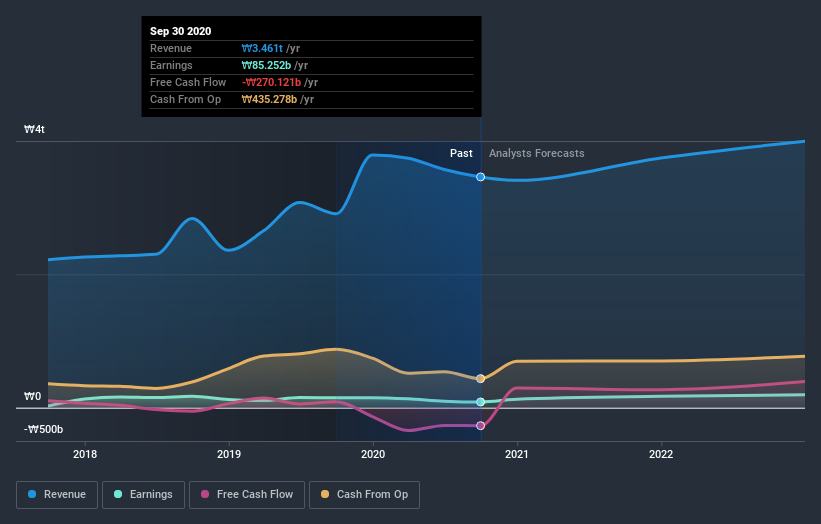Click the ₩4t y-axis label
Viewport: 821px width, 524px height.
[35, 129]
